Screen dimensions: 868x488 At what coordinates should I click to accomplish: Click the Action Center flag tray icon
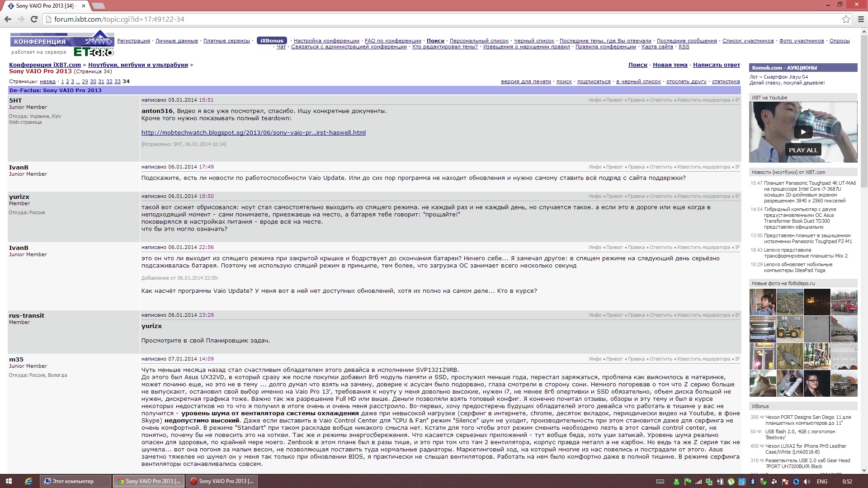785,482
